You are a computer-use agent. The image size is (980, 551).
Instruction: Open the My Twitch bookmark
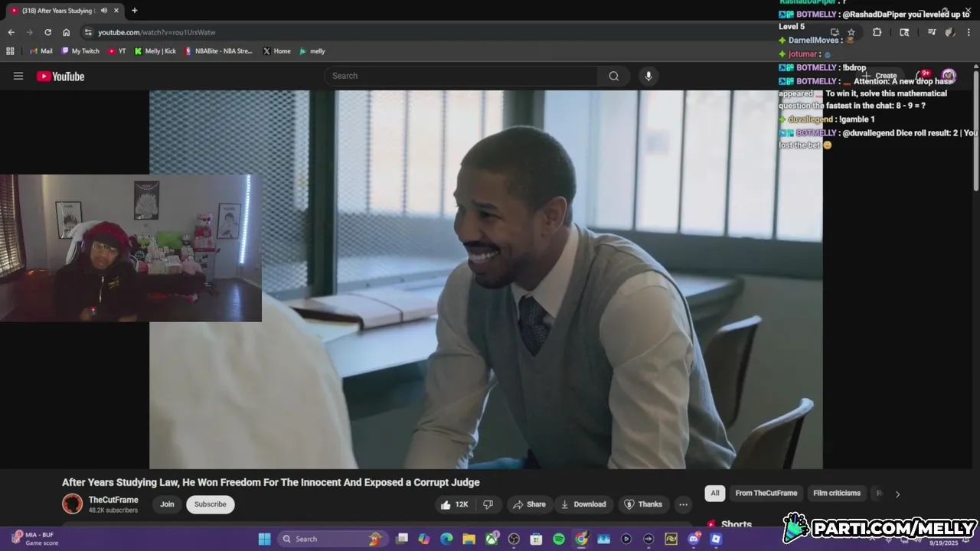[x=80, y=51]
